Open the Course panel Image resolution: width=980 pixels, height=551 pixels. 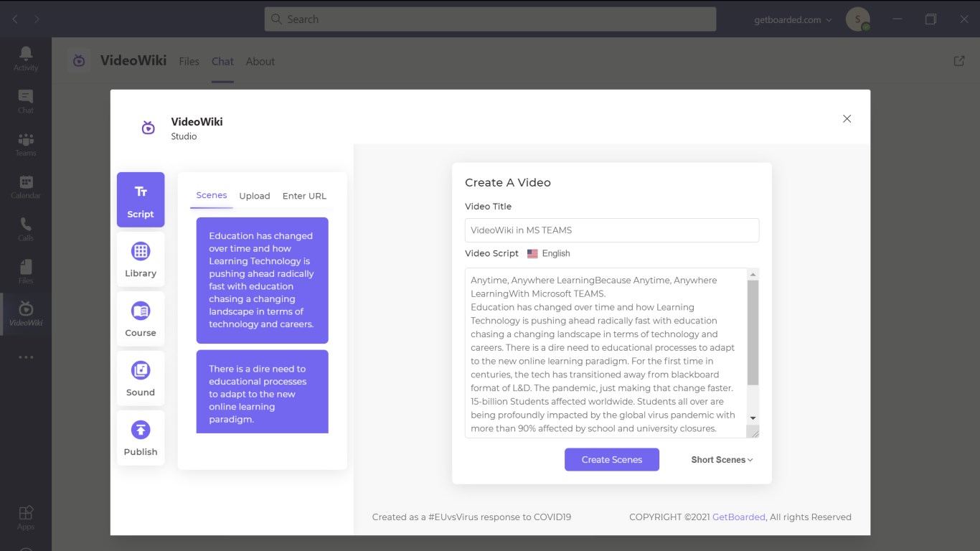pyautogui.click(x=141, y=319)
